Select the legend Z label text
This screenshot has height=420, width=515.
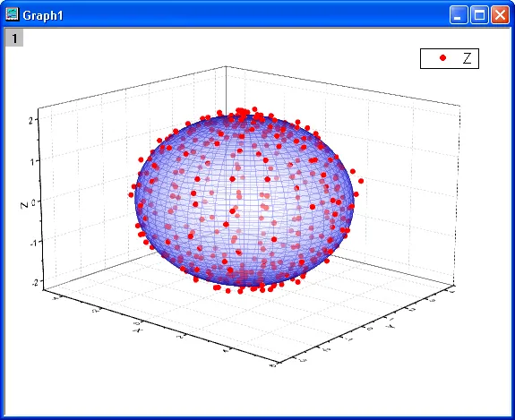pyautogui.click(x=467, y=58)
